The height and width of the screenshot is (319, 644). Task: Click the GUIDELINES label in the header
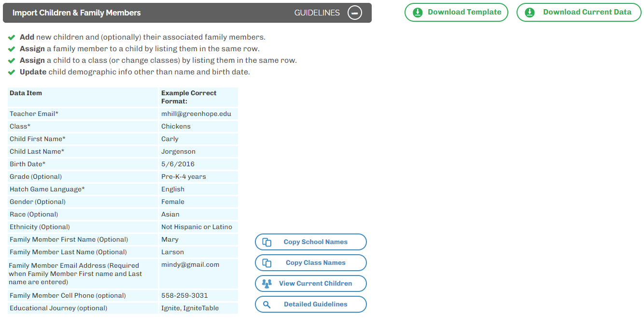[x=317, y=13]
